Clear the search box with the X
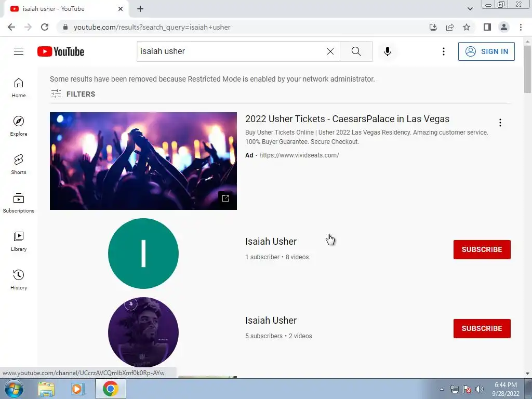 330,51
